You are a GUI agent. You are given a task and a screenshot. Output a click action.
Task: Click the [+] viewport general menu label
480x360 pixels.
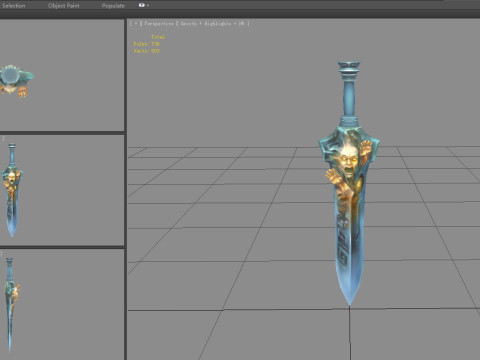[x=136, y=24]
